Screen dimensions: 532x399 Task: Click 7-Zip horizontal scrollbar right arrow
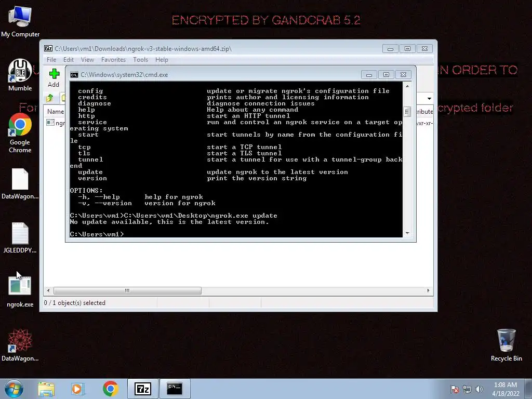pyautogui.click(x=428, y=291)
